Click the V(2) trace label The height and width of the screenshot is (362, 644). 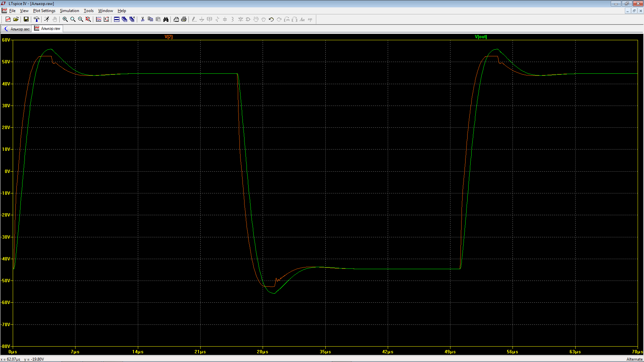[x=168, y=37]
